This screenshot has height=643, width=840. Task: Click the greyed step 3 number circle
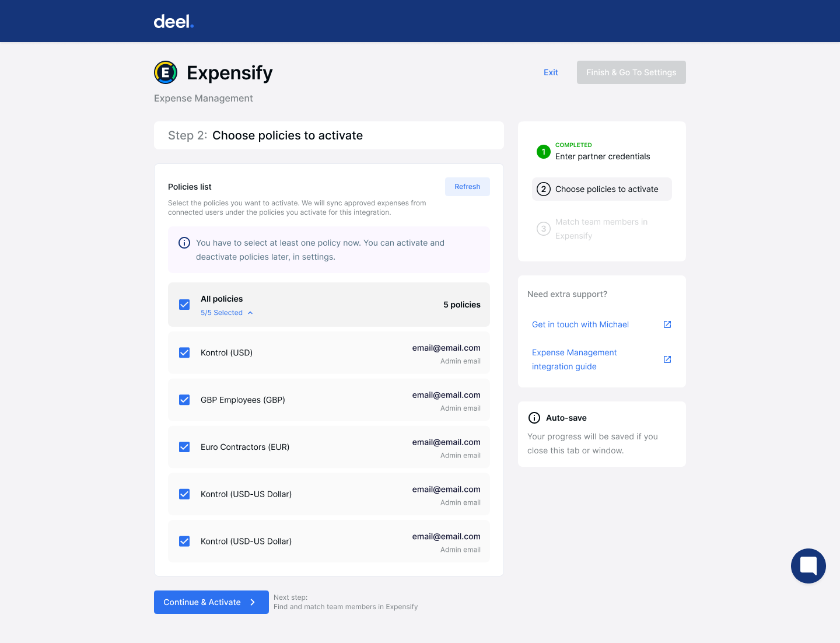544,229
